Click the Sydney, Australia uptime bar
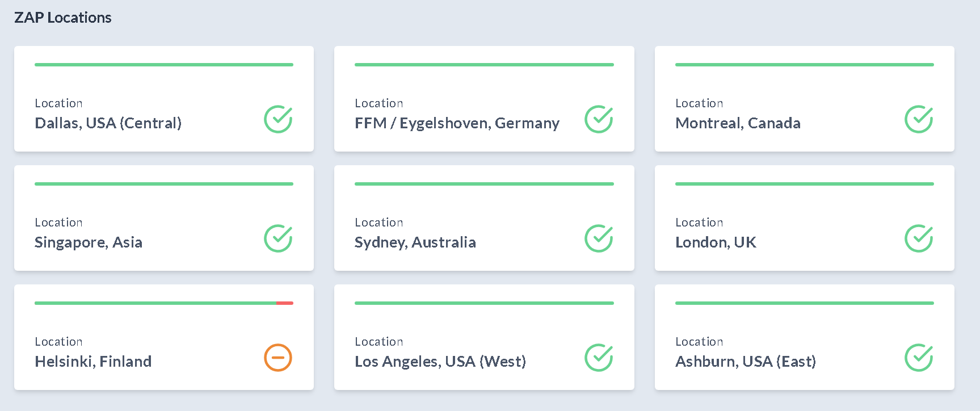Viewport: 980px width, 411px height. pyautogui.click(x=484, y=184)
